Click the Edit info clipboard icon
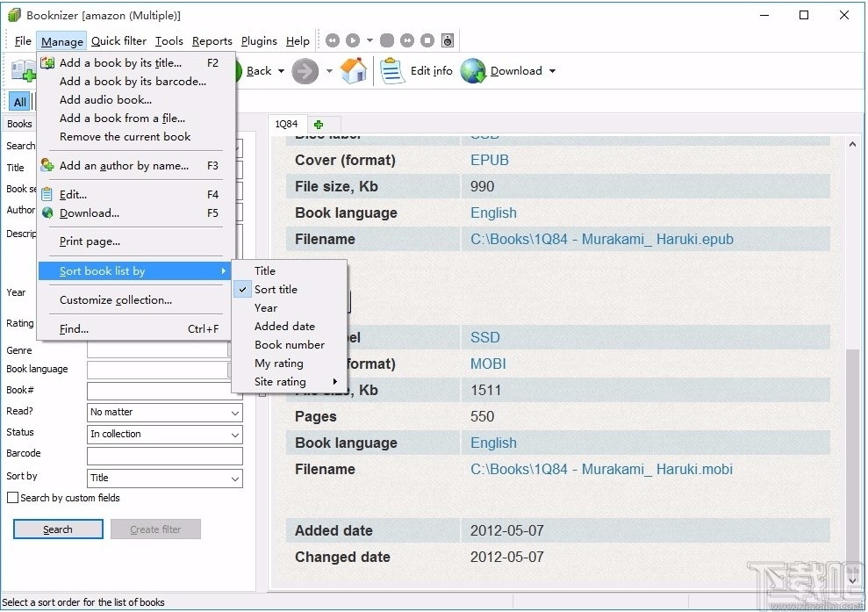Viewport: 868px width, 612px height. point(392,71)
